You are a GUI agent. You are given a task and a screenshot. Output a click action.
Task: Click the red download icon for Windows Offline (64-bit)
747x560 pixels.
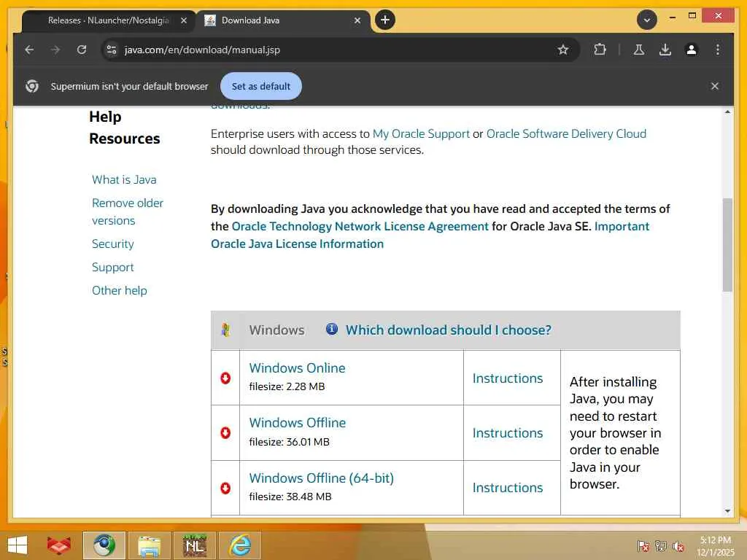pyautogui.click(x=225, y=488)
